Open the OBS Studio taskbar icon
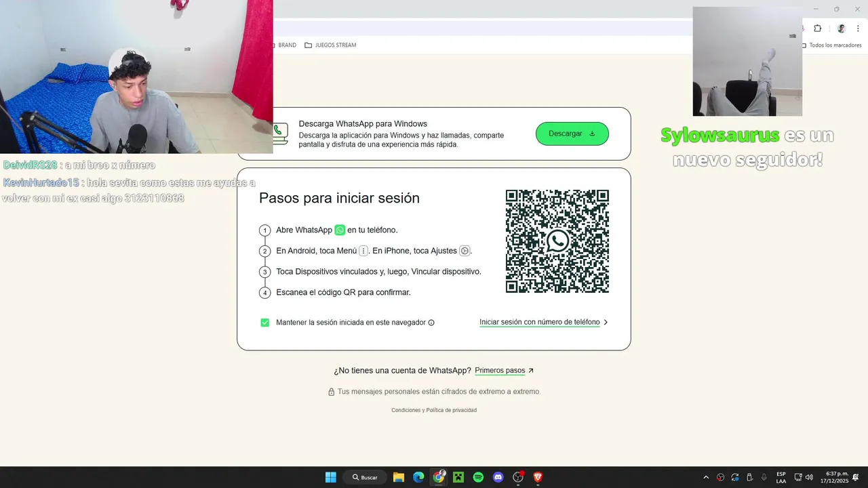This screenshot has width=868, height=488. point(518,477)
